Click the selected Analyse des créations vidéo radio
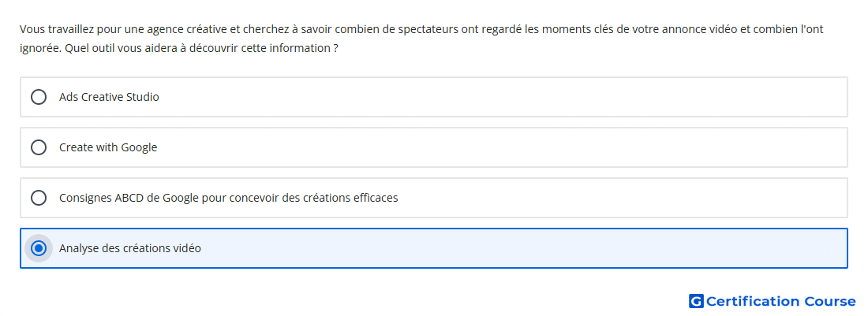This screenshot has width=868, height=316. [x=38, y=248]
